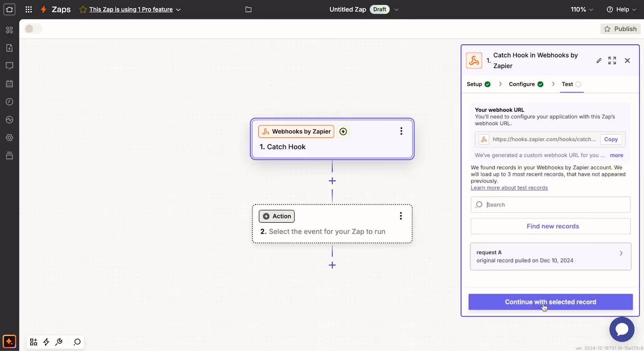Open Learn more about test records link
Image resolution: width=644 pixels, height=351 pixels.
coord(509,188)
